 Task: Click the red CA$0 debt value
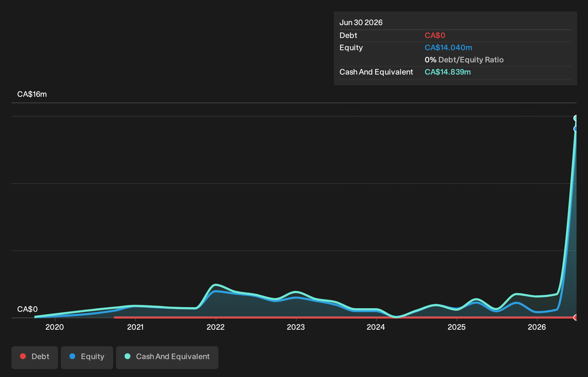pyautogui.click(x=435, y=35)
